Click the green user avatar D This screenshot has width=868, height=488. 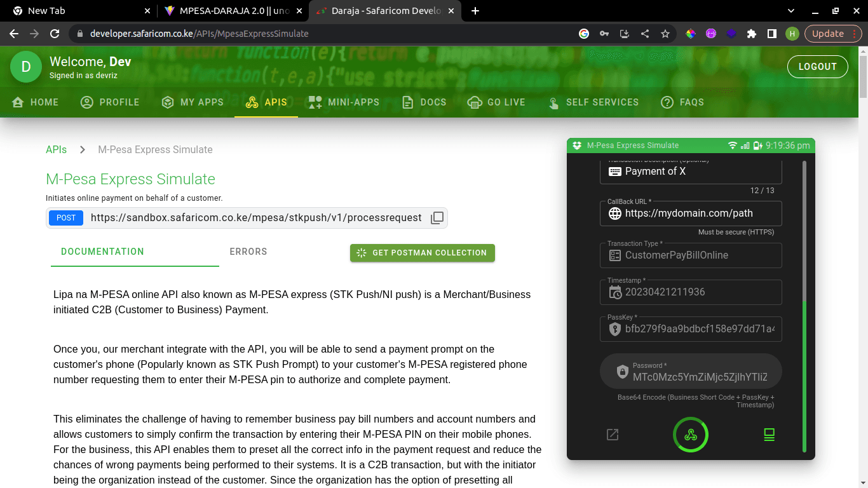[26, 67]
